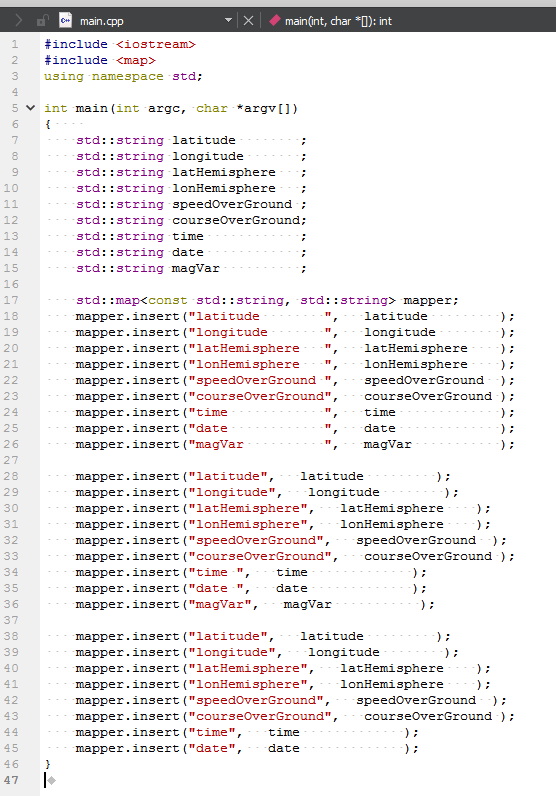Open the main(int, char *[]): int symbol selector
Image resolution: width=556 pixels, height=796 pixels.
click(x=338, y=21)
